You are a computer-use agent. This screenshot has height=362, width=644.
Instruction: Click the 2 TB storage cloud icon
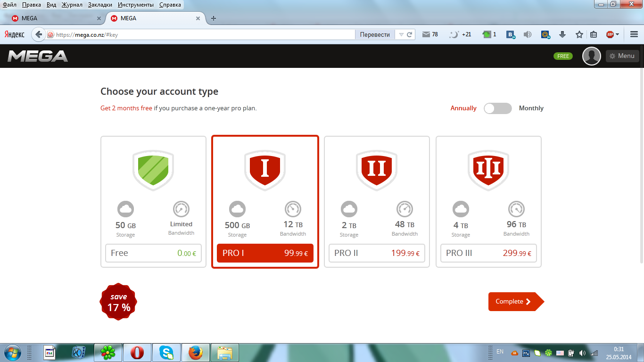(x=349, y=209)
